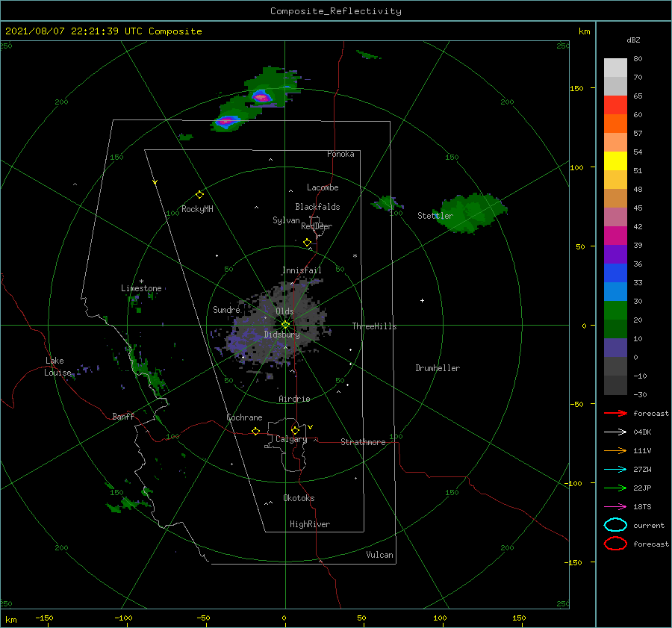Click the light gray 70 dBZ swatch
The image size is (672, 628).
[x=615, y=68]
